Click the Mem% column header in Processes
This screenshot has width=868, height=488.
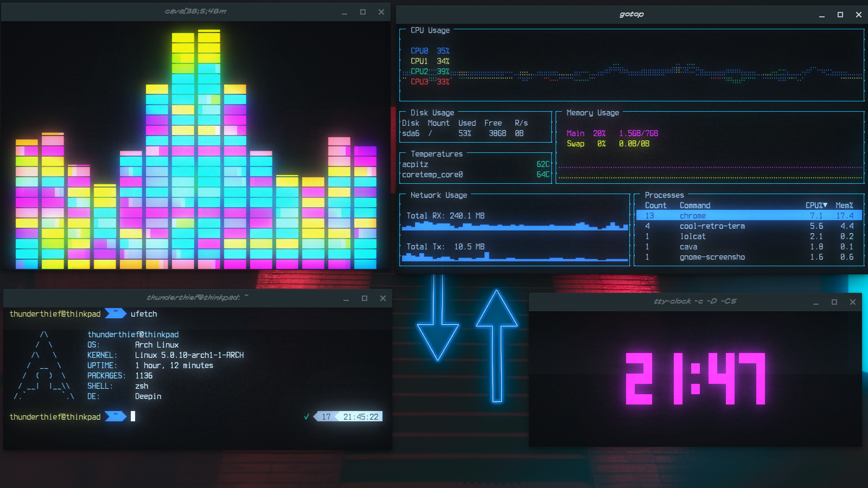[844, 206]
